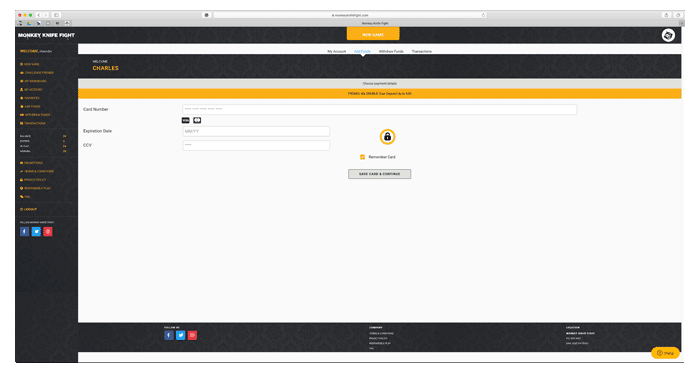Click the sidebar Facebook icon
This screenshot has height=382, width=700.
tap(25, 232)
